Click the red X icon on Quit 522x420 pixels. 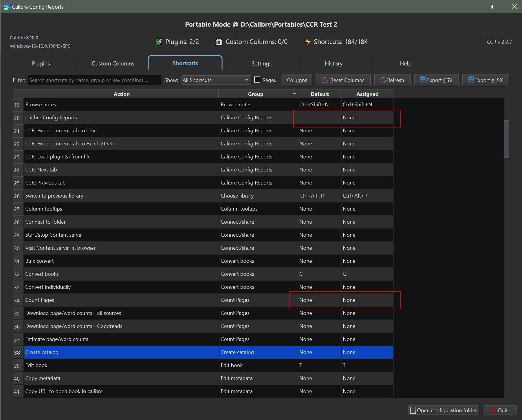point(494,410)
